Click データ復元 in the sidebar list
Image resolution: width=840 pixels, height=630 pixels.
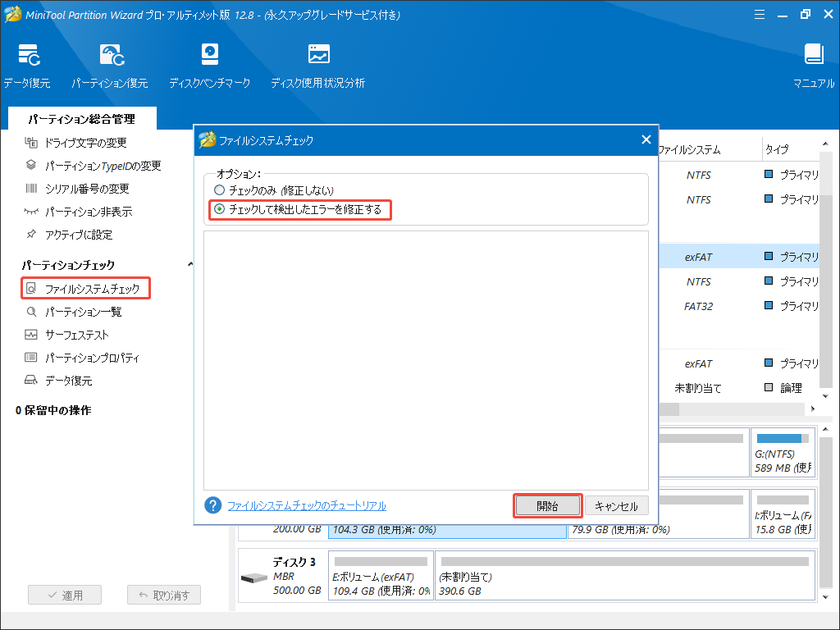point(58,381)
